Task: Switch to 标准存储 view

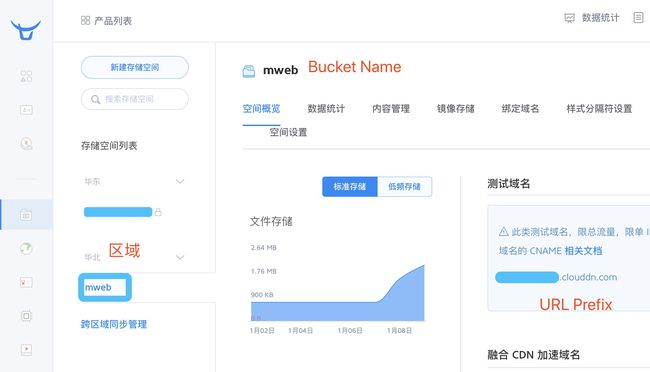Action: (350, 187)
